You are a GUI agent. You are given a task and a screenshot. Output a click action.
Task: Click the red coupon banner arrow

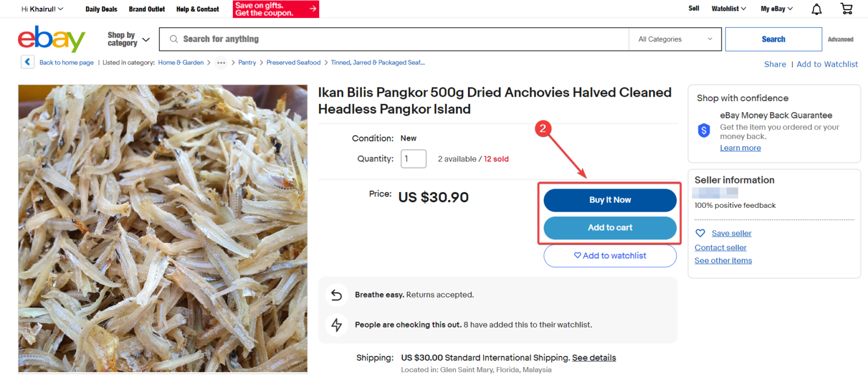pos(313,9)
